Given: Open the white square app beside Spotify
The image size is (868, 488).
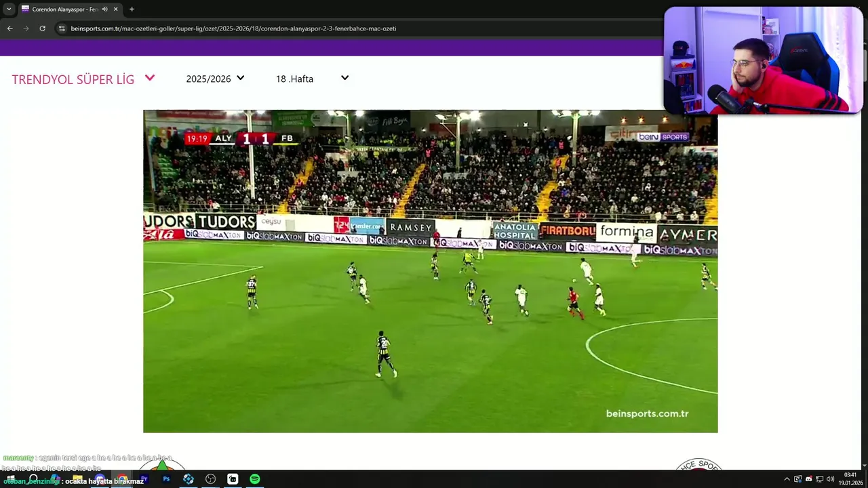Looking at the screenshot, I should (233, 479).
